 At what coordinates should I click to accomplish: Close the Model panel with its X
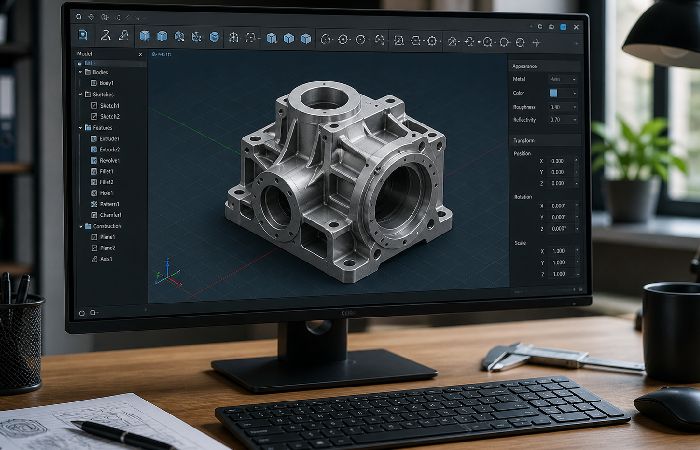tap(140, 54)
